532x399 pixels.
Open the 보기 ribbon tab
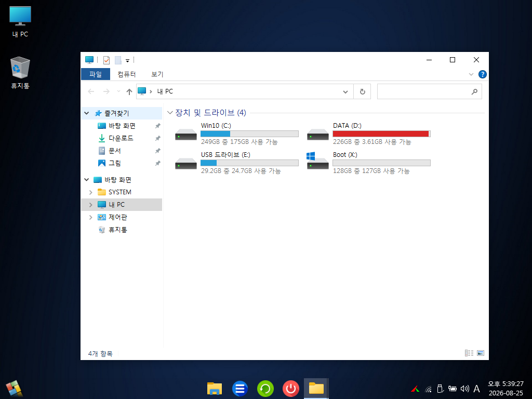(157, 74)
